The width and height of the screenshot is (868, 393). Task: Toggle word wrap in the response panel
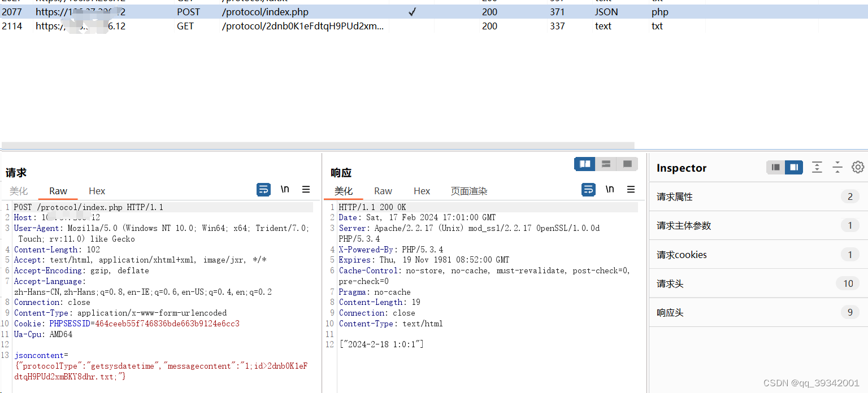coord(588,190)
